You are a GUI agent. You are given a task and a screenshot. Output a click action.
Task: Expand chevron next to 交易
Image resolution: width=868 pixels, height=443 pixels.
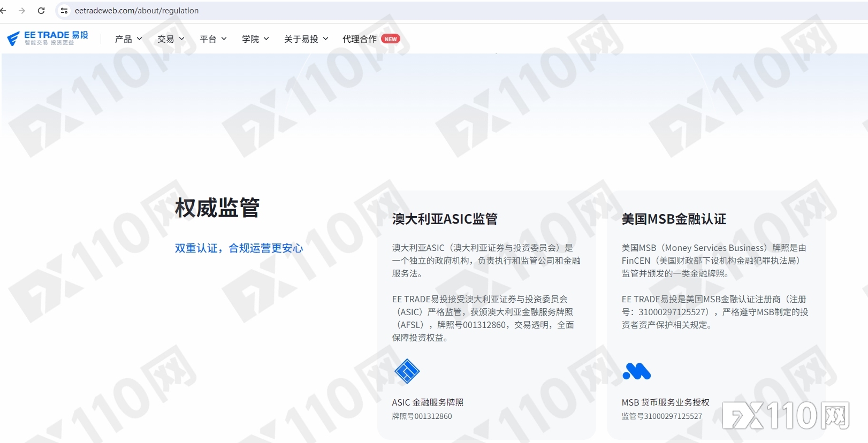click(182, 39)
